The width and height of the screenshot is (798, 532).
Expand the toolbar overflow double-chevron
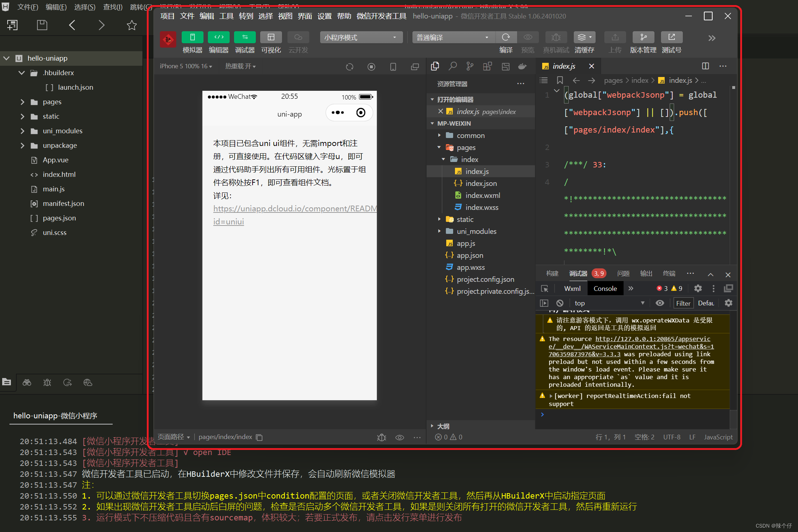pyautogui.click(x=712, y=38)
